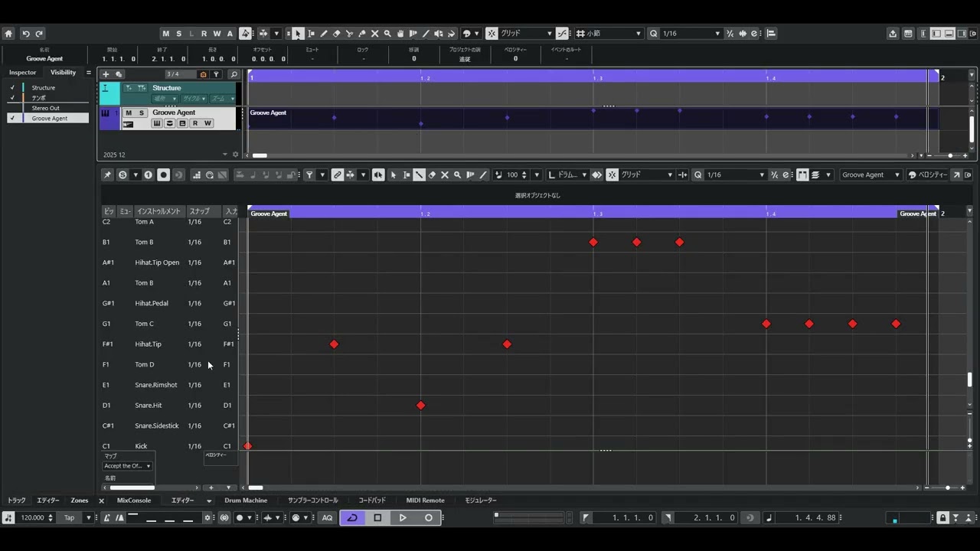Screen dimensions: 980x551
Task: Open the Hub home icon
Action: (x=8, y=34)
